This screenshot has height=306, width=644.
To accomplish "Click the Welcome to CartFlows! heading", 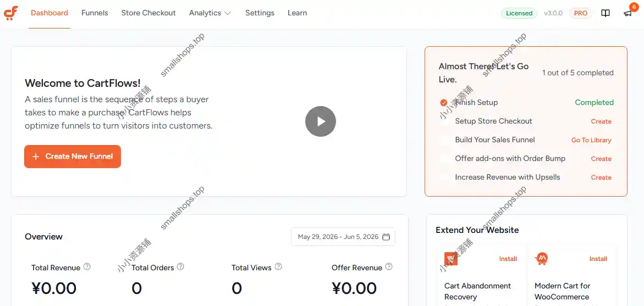I will click(82, 84).
